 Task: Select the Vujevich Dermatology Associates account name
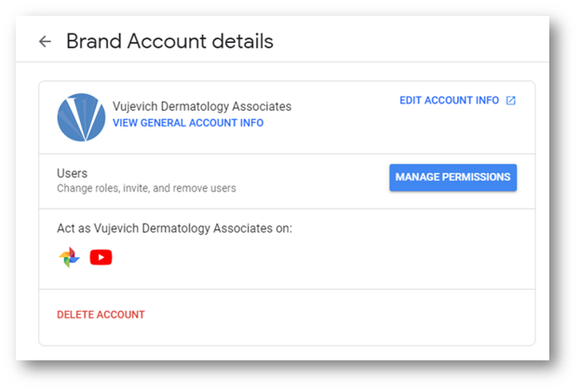[x=202, y=106]
